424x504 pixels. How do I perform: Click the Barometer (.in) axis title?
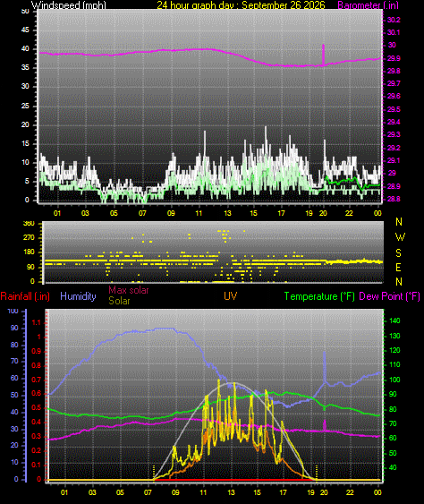tap(369, 4)
